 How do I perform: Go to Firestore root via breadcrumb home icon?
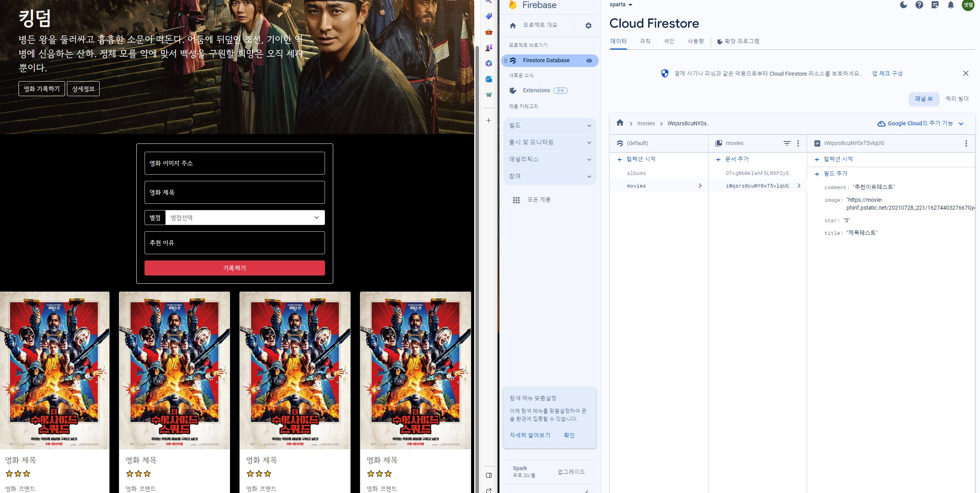620,123
